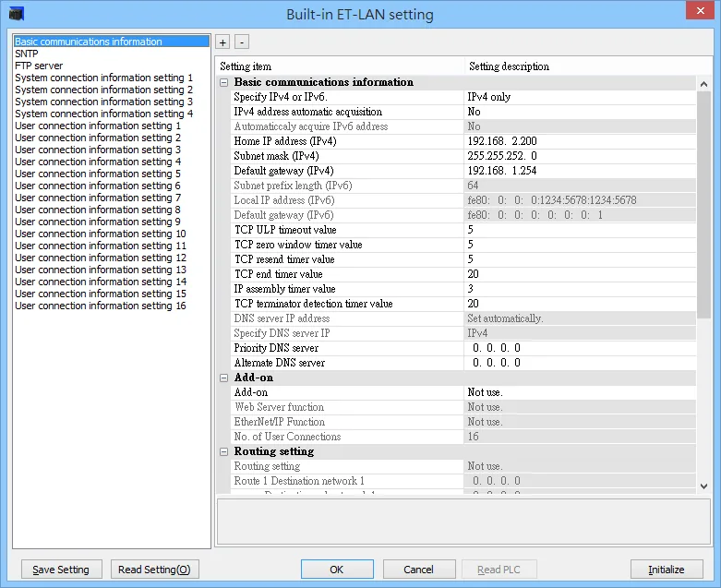This screenshot has height=588, width=721.
Task: Open User connection information setting 14
Action: tap(101, 282)
